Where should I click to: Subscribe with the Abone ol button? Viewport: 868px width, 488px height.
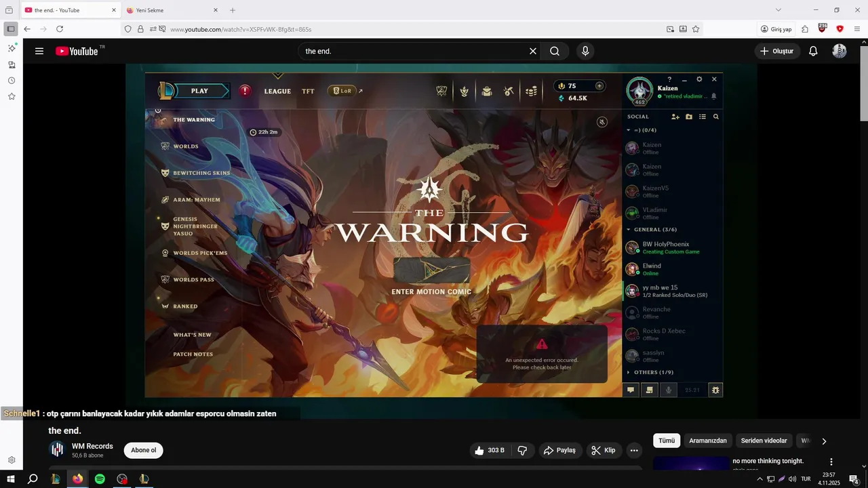click(144, 450)
